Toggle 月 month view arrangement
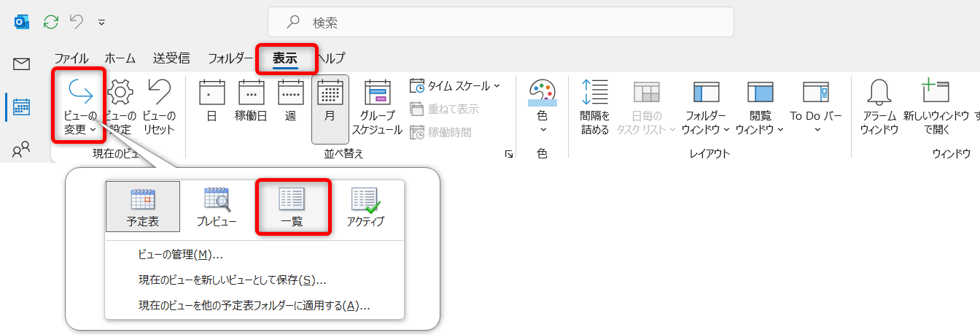 pyautogui.click(x=330, y=102)
